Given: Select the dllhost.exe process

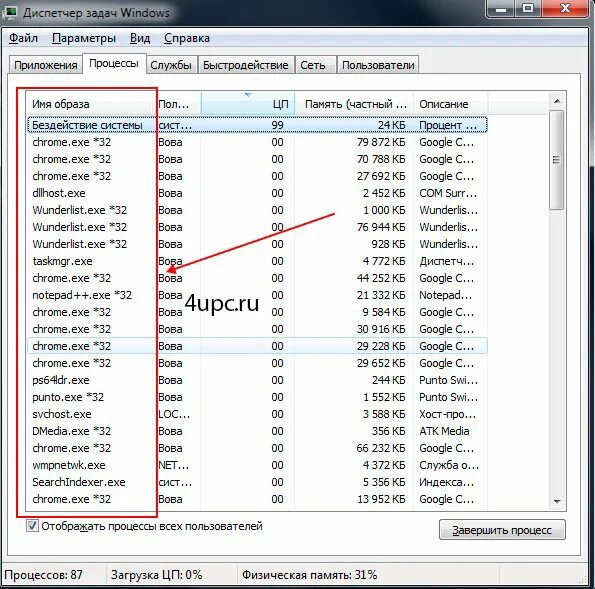Looking at the screenshot, I should [257, 193].
